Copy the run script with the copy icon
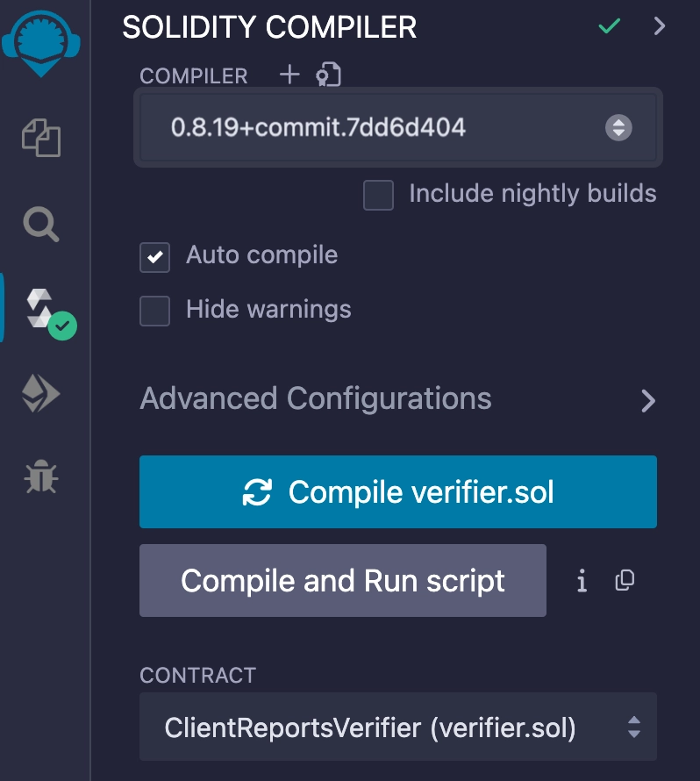Screen dimensions: 700x781 click(x=625, y=581)
